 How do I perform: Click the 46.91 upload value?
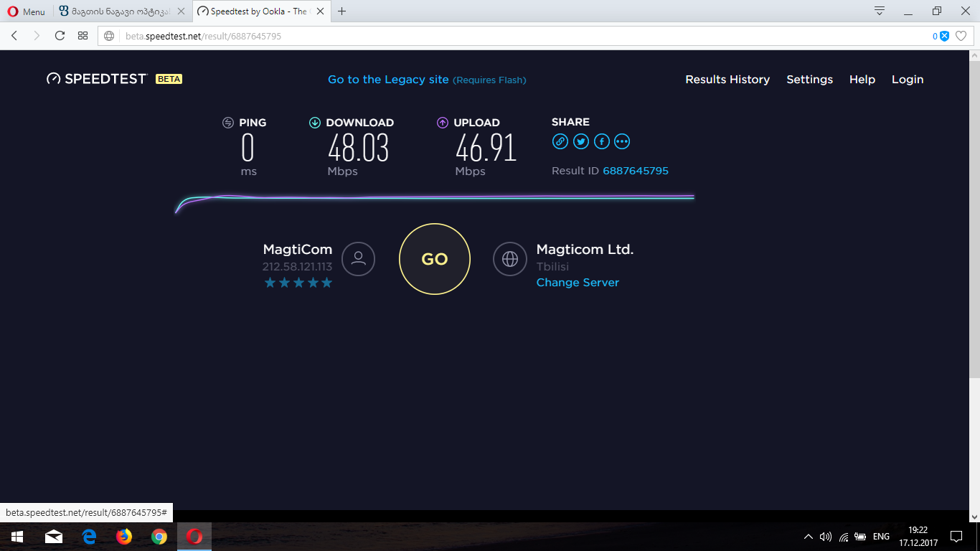[486, 149]
